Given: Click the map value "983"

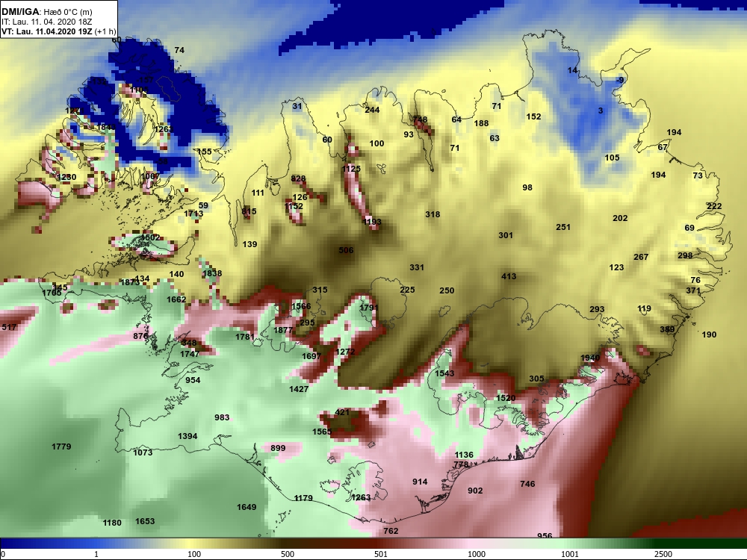Looking at the screenshot, I should [222, 417].
